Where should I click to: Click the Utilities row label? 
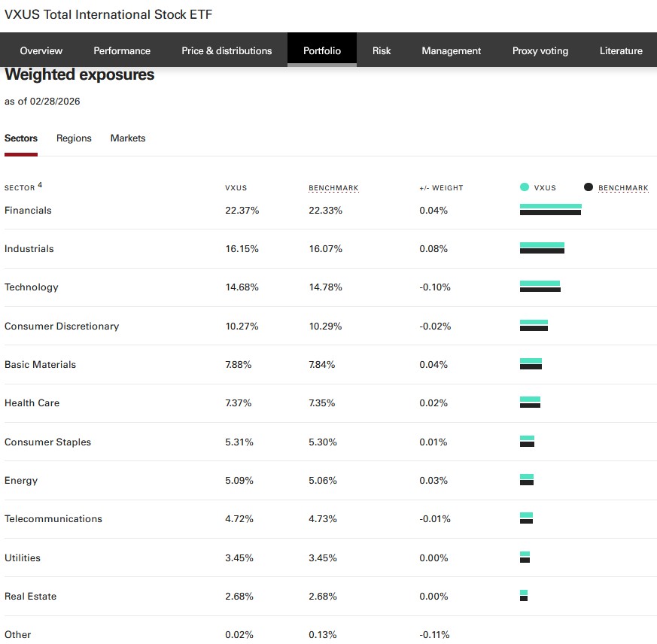click(23, 558)
